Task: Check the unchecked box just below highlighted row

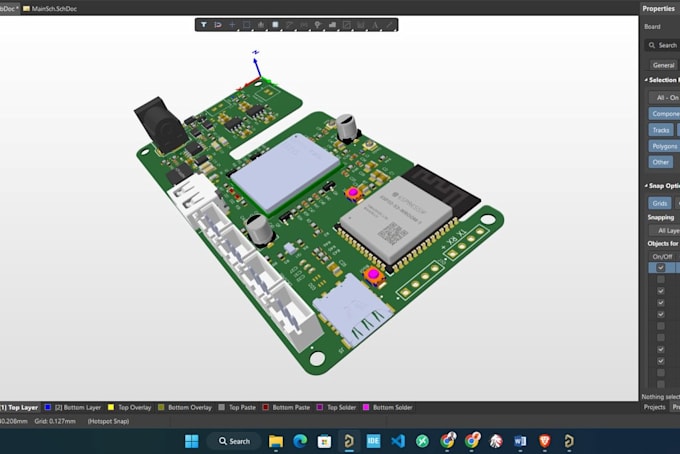Action: point(660,279)
